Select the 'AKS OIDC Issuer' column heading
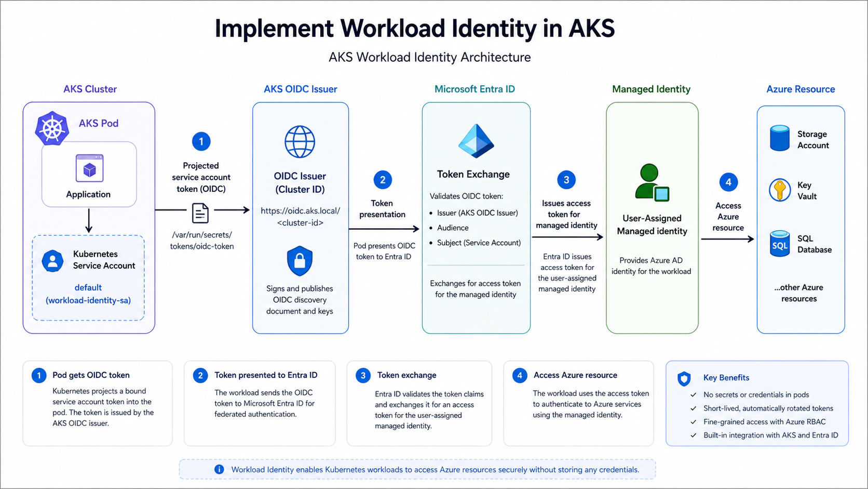This screenshot has width=868, height=489. coord(300,89)
